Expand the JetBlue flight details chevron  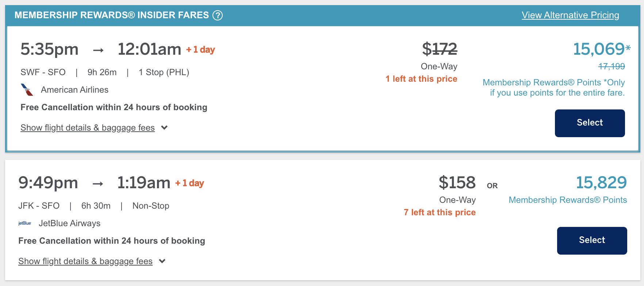[162, 261]
